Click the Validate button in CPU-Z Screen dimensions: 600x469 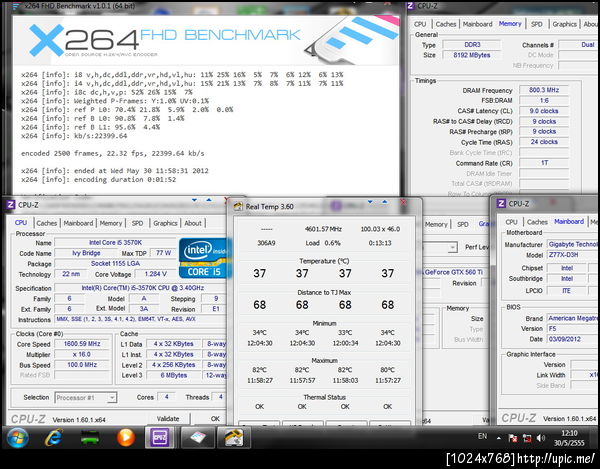coord(168,419)
